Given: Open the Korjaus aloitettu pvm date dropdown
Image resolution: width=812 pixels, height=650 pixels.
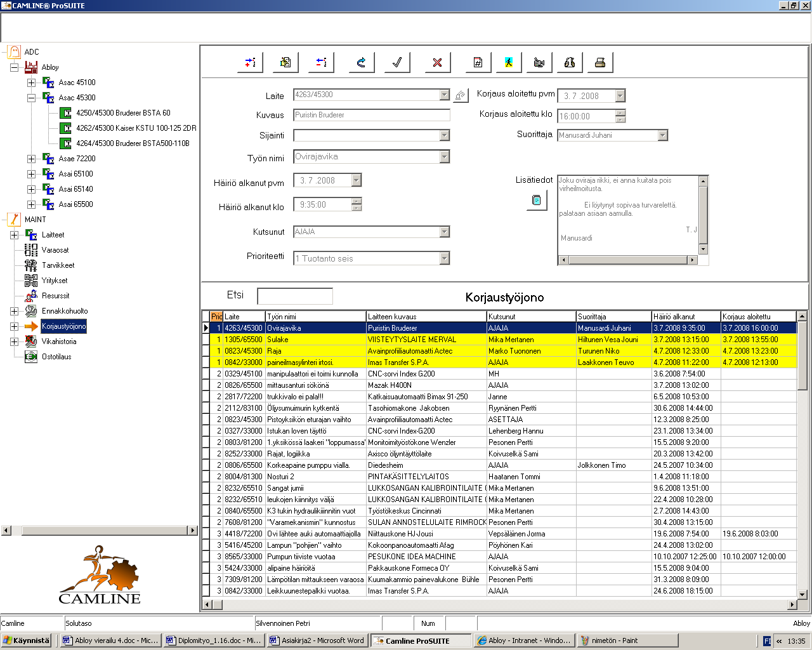Looking at the screenshot, I should (x=620, y=96).
